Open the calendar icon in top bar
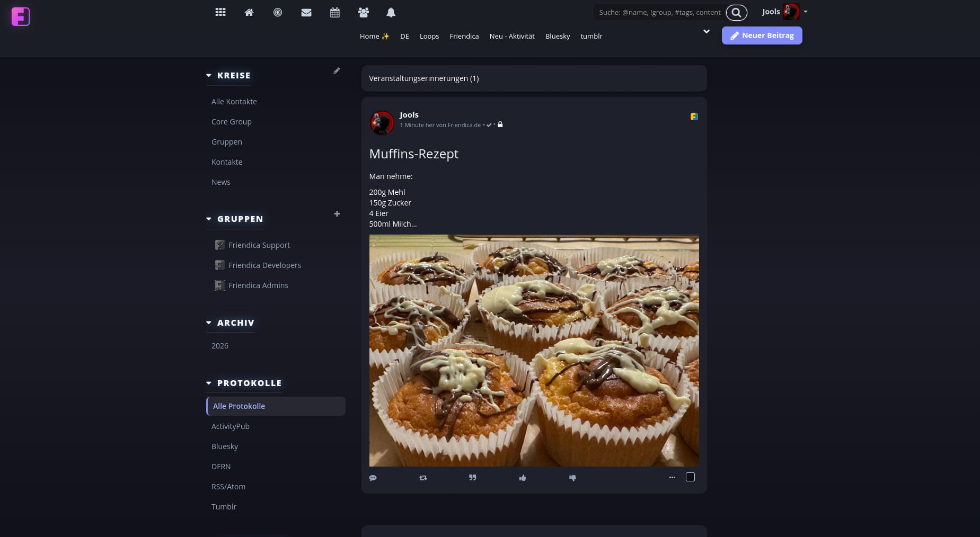 [x=335, y=12]
